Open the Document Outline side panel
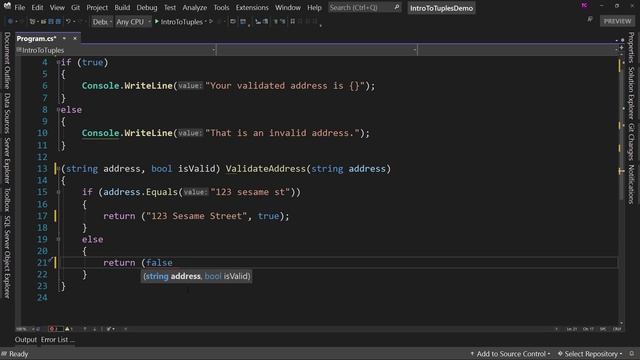 click(x=7, y=60)
